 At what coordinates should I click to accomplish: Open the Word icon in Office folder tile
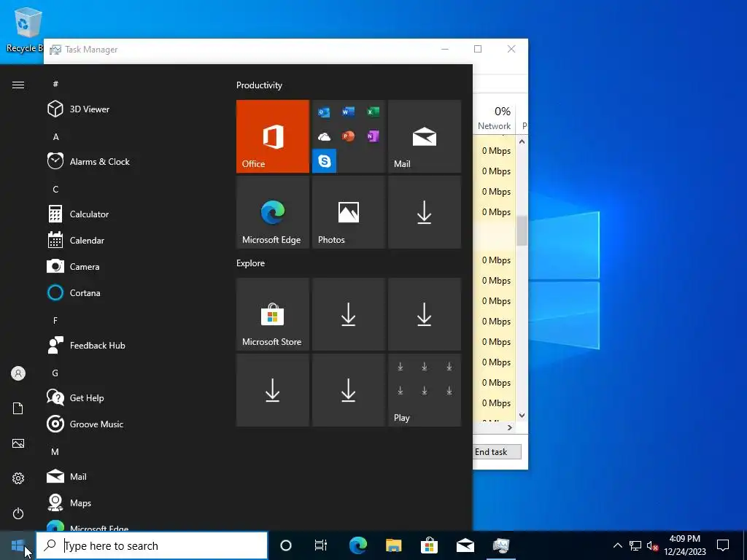coord(348,112)
